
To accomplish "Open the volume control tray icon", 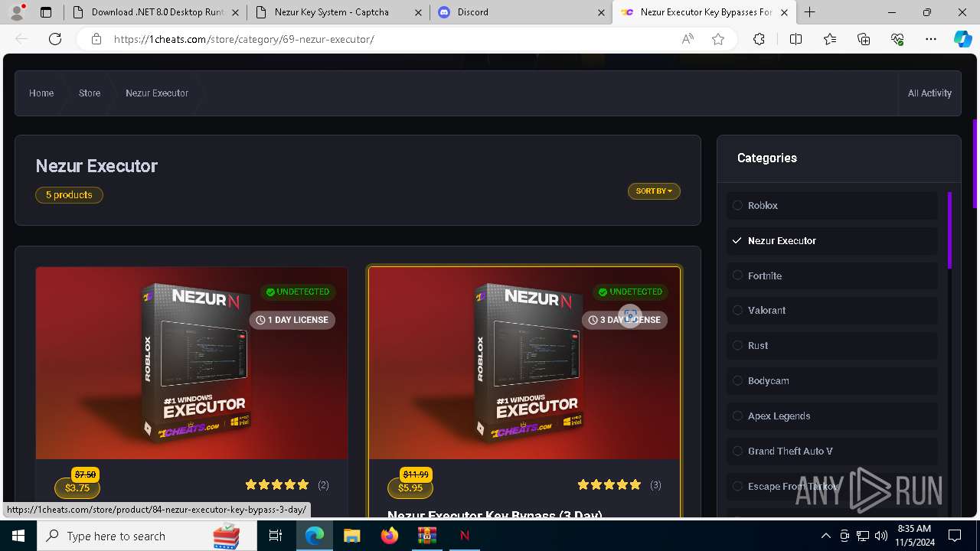I will point(881,536).
